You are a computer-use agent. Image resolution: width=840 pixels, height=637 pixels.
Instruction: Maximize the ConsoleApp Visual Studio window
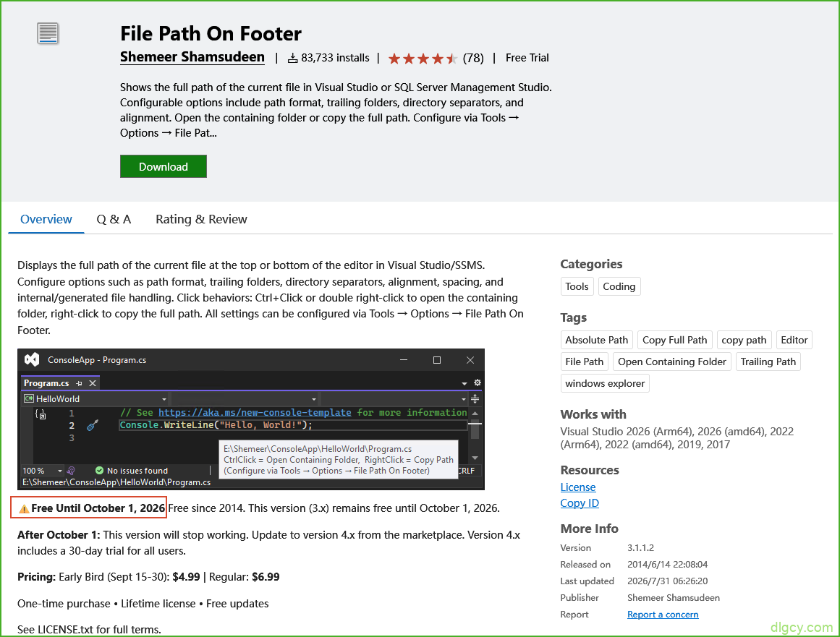(x=437, y=360)
